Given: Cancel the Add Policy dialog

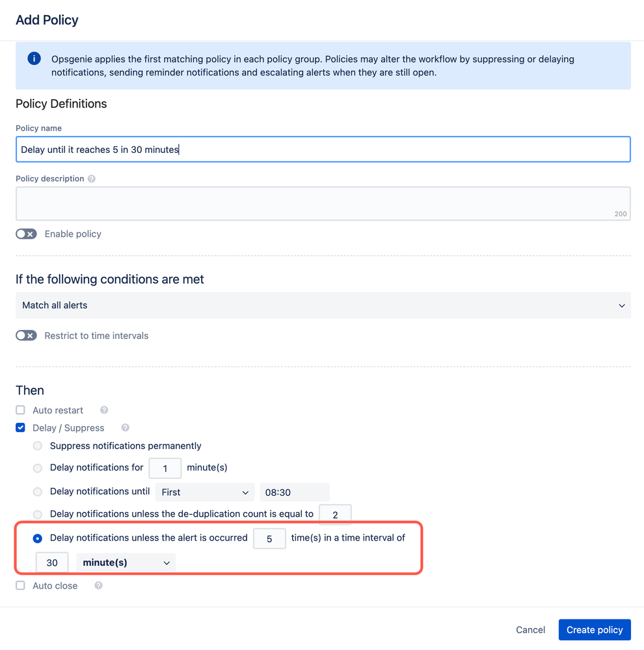Looking at the screenshot, I should tap(530, 630).
